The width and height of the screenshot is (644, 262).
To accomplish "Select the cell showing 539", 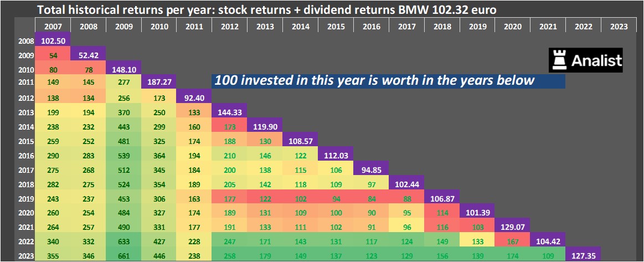I will click(x=123, y=155).
